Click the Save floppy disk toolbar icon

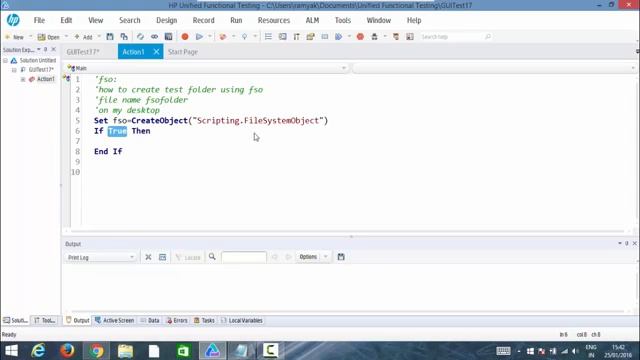[110, 37]
